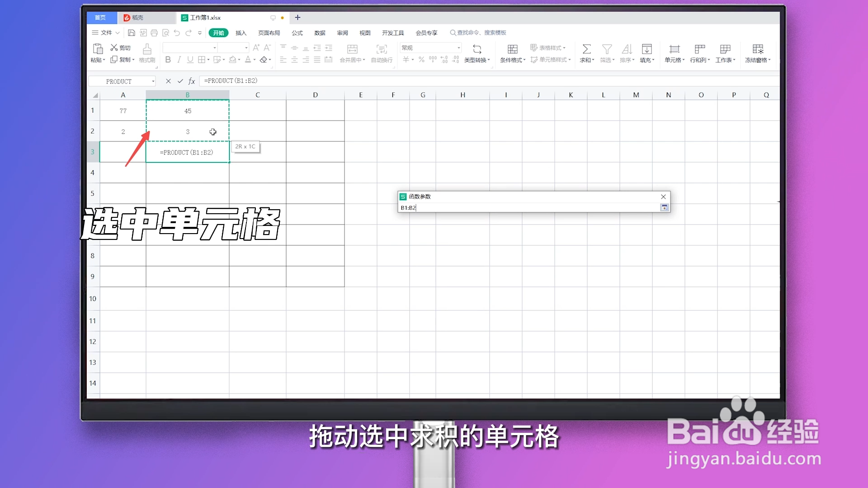Image resolution: width=868 pixels, height=488 pixels.
Task: Click the AutoSum (求和) sigma icon
Action: [586, 49]
